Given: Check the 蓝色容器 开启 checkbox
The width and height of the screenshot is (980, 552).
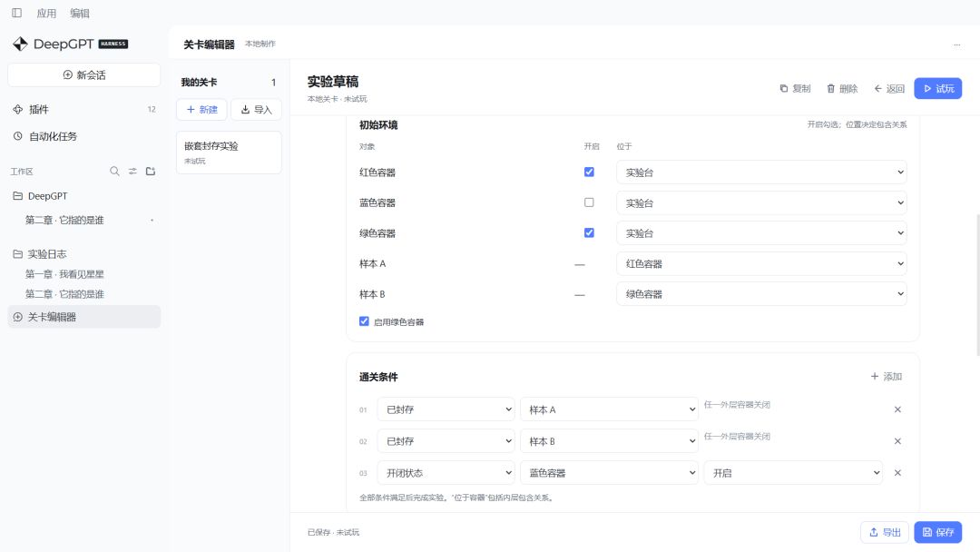Looking at the screenshot, I should tap(589, 202).
